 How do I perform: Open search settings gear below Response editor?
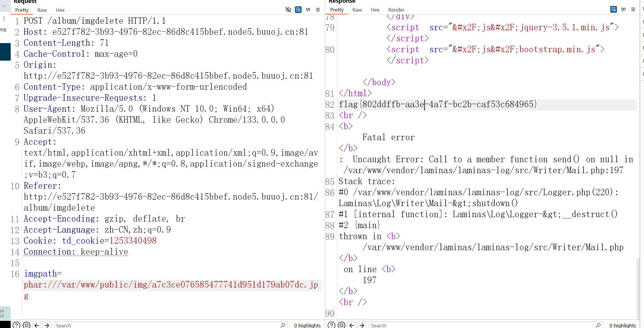pyautogui.click(x=341, y=325)
